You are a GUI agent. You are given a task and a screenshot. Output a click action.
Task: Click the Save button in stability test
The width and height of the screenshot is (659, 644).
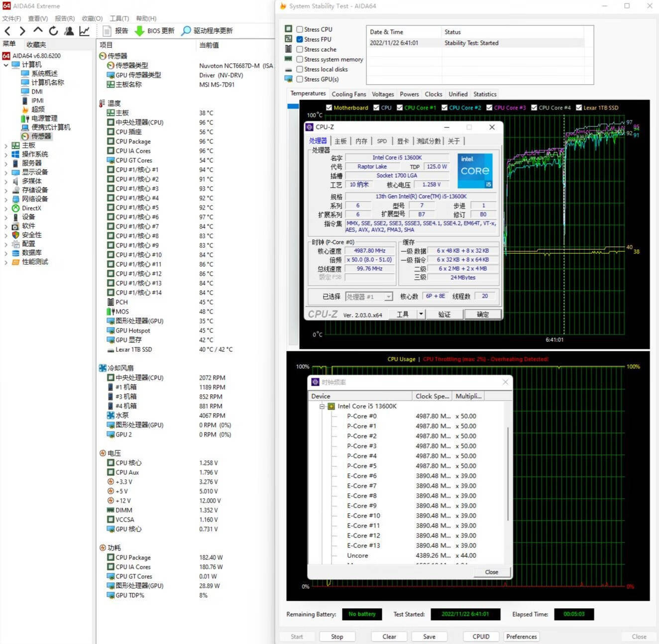click(x=429, y=637)
